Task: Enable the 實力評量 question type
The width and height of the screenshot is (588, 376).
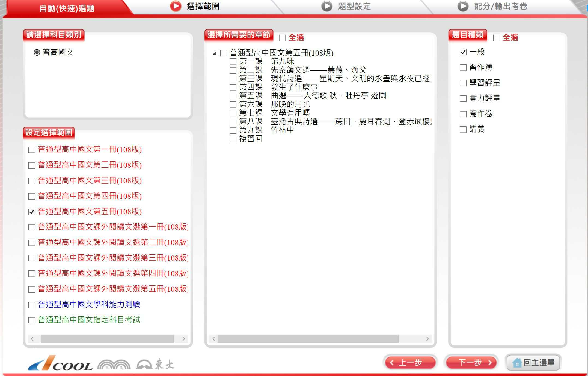Action: pos(463,98)
